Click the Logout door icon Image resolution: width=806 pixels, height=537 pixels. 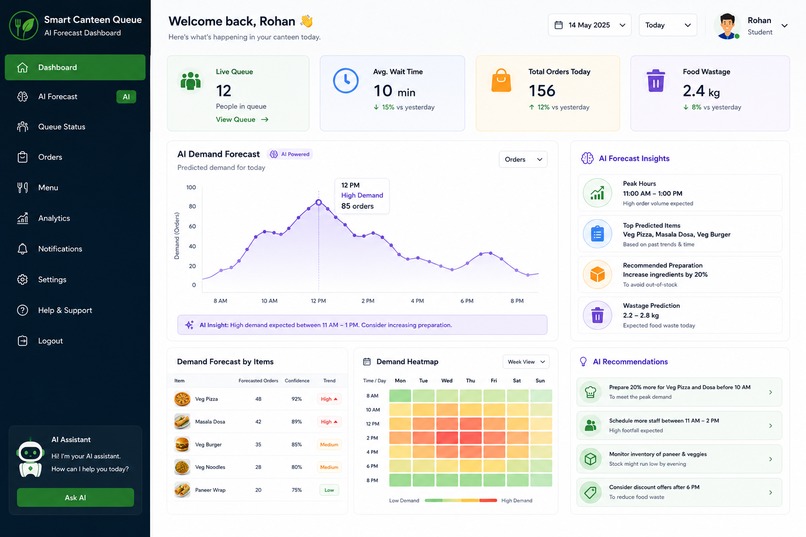click(x=23, y=341)
